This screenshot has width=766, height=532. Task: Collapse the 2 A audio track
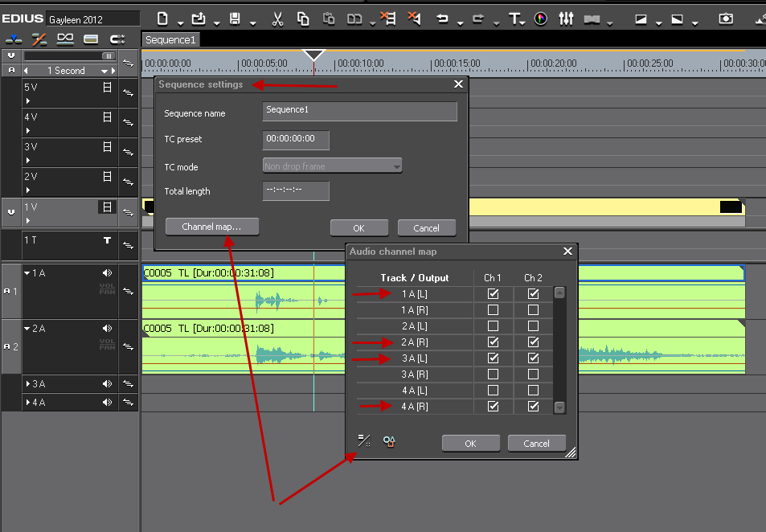point(28,329)
